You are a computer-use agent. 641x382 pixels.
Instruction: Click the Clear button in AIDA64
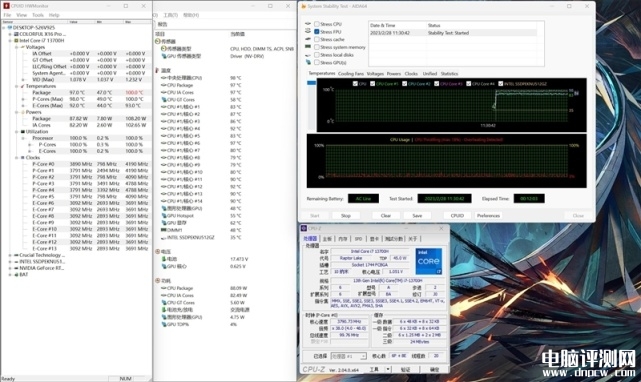coord(386,216)
